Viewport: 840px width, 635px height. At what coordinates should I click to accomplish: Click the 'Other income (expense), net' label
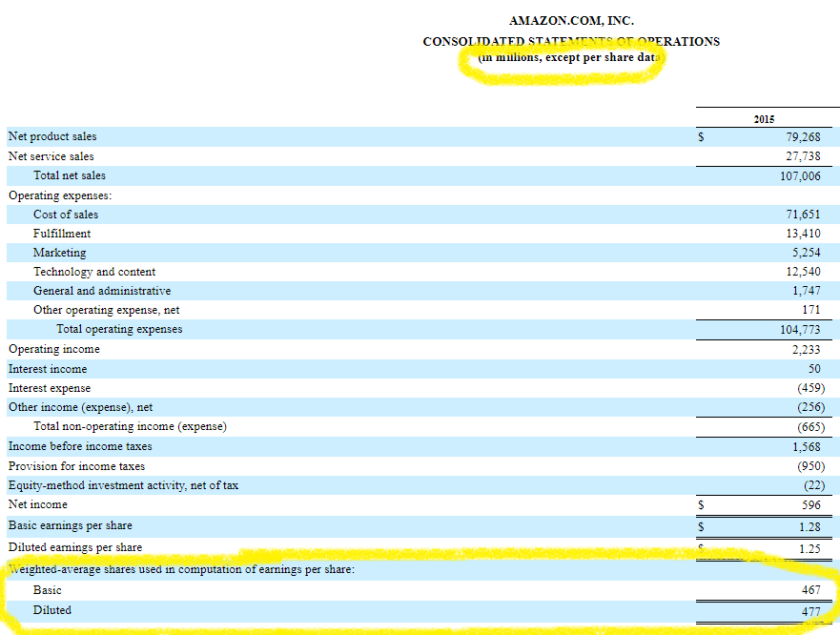(x=80, y=407)
